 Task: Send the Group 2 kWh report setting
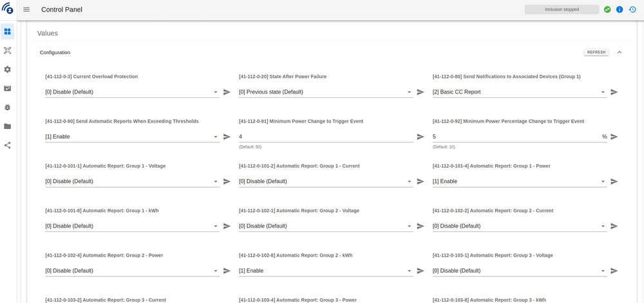click(420, 271)
